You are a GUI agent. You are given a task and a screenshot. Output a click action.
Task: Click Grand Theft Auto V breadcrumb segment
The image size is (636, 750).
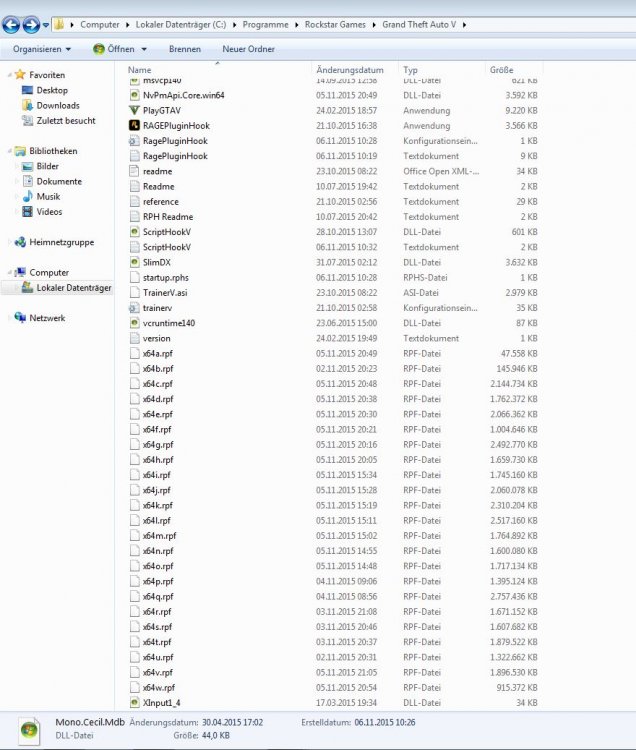419,24
